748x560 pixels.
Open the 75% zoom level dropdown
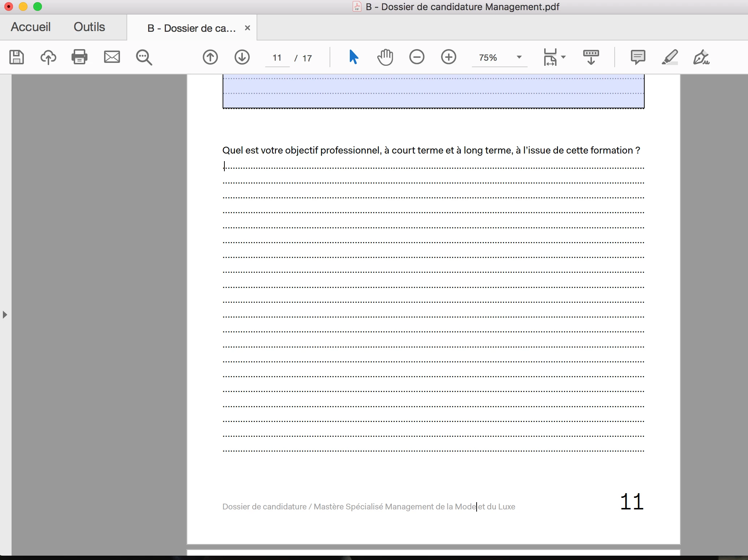coord(519,57)
